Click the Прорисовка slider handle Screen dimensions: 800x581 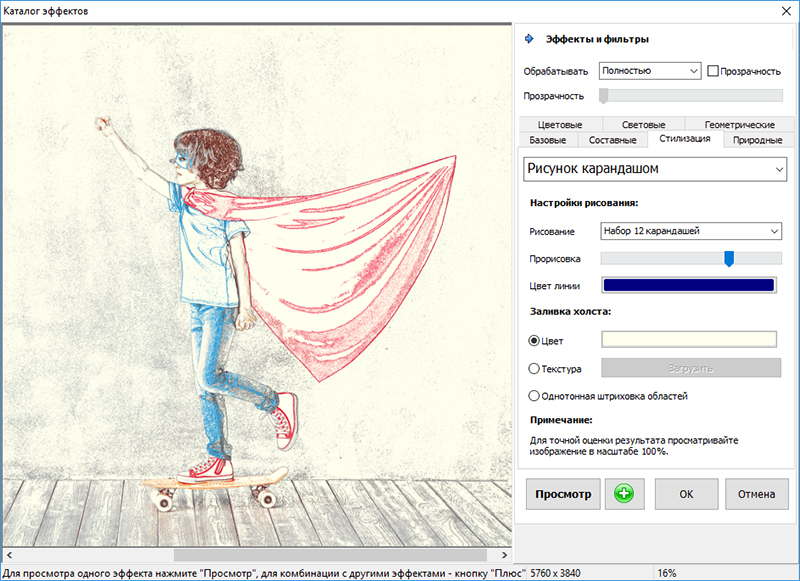(729, 259)
